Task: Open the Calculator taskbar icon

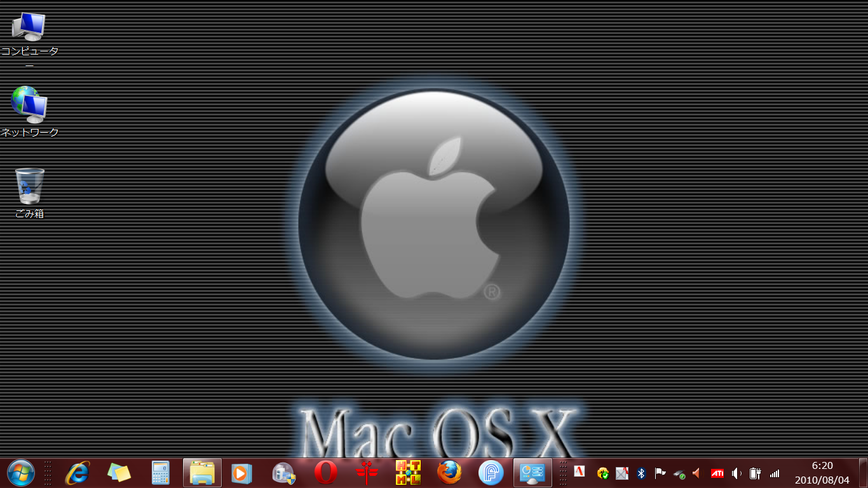Action: point(160,473)
